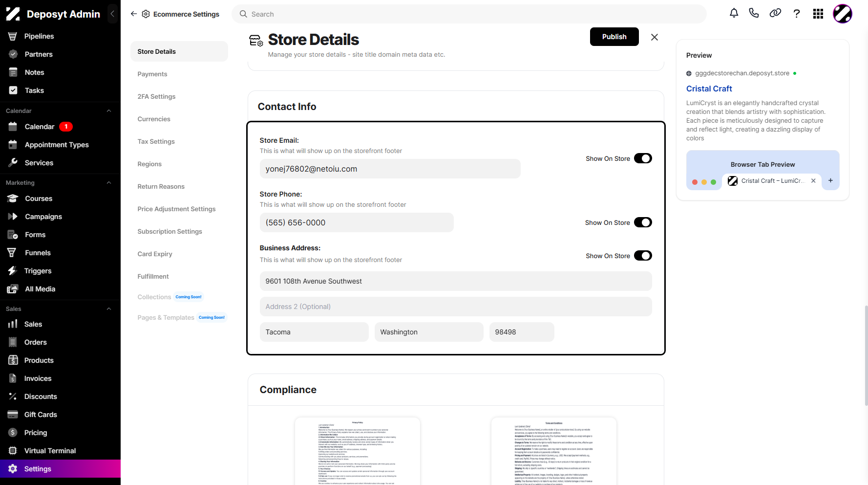
Task: Collapse the Calendar section chevron
Action: coord(109,111)
